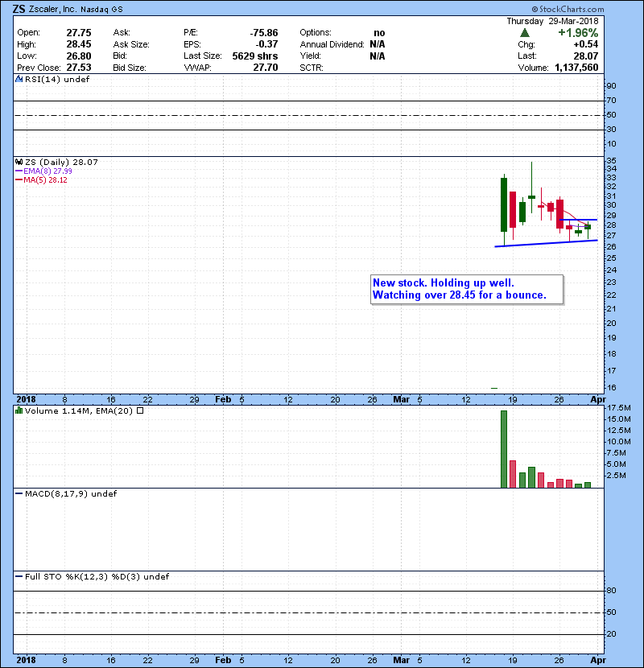Click the hollow square after EMA(20)

pos(140,410)
